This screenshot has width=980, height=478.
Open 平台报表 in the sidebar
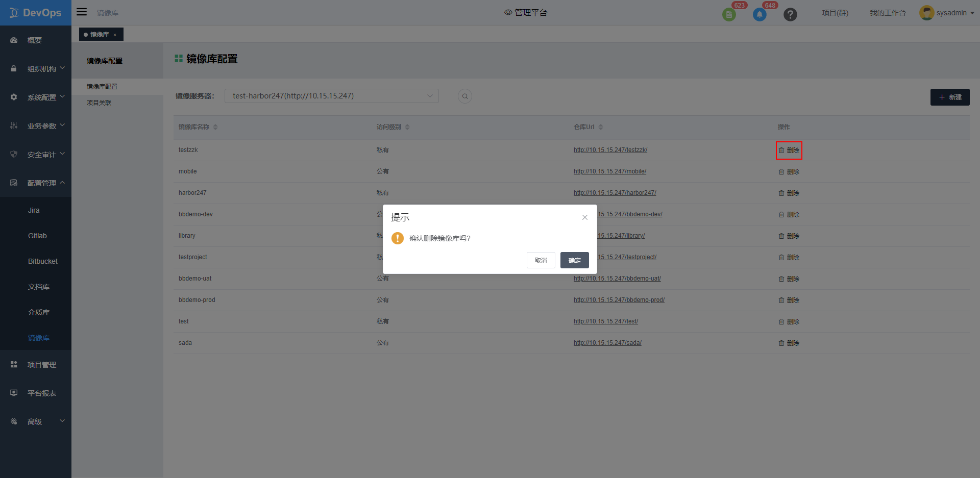click(x=36, y=393)
